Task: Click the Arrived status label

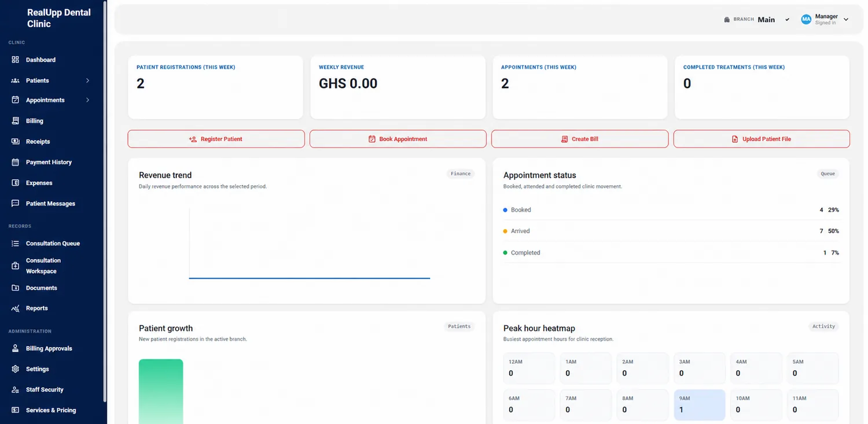Action: tap(520, 231)
